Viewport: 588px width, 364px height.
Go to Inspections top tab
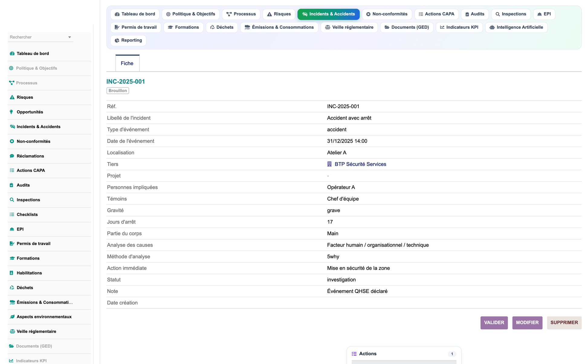click(511, 14)
